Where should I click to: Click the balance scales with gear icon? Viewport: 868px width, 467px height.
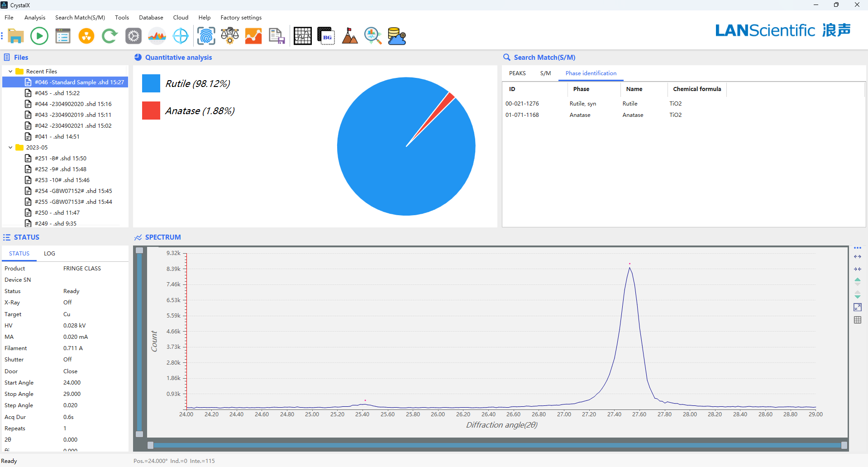click(230, 36)
